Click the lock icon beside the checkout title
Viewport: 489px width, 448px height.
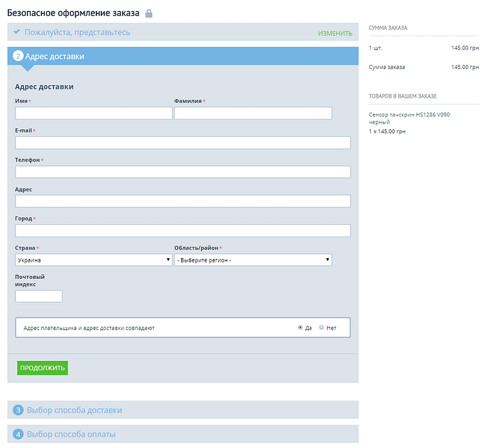point(149,14)
